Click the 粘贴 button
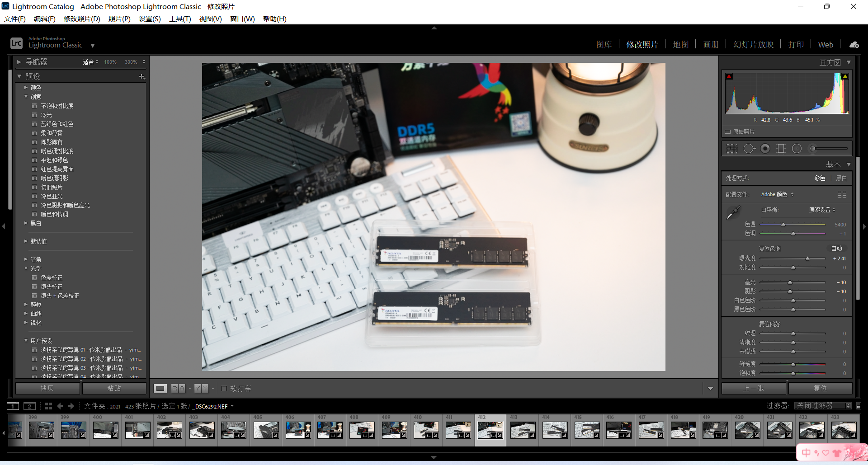The width and height of the screenshot is (868, 465). (114, 388)
